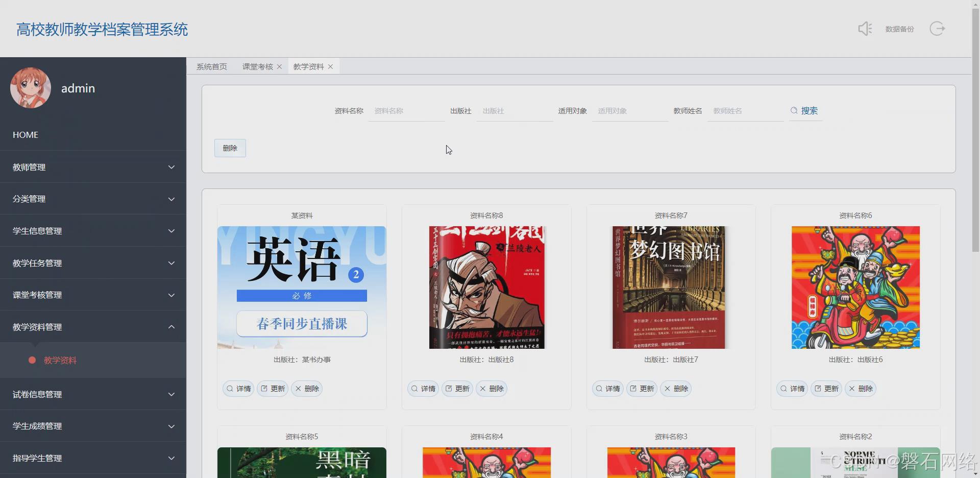Click 更新 on the 某资料 card
The height and width of the screenshot is (478, 980).
point(273,389)
